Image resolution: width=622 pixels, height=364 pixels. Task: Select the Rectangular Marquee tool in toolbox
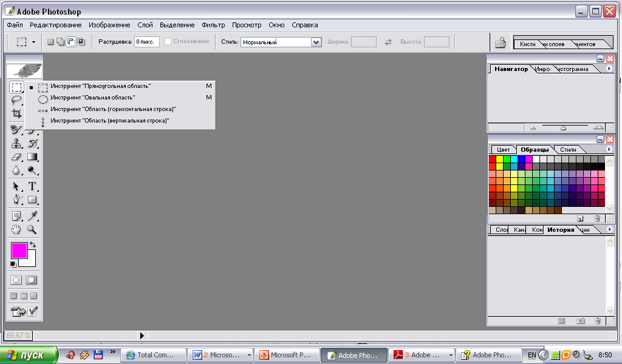pos(16,87)
